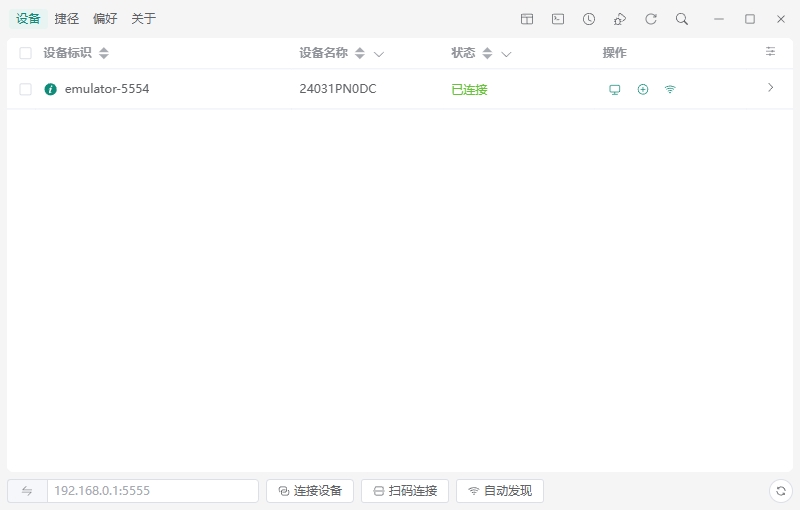800x510 pixels.
Task: Click the device name 24031PN0DC
Action: click(x=338, y=89)
